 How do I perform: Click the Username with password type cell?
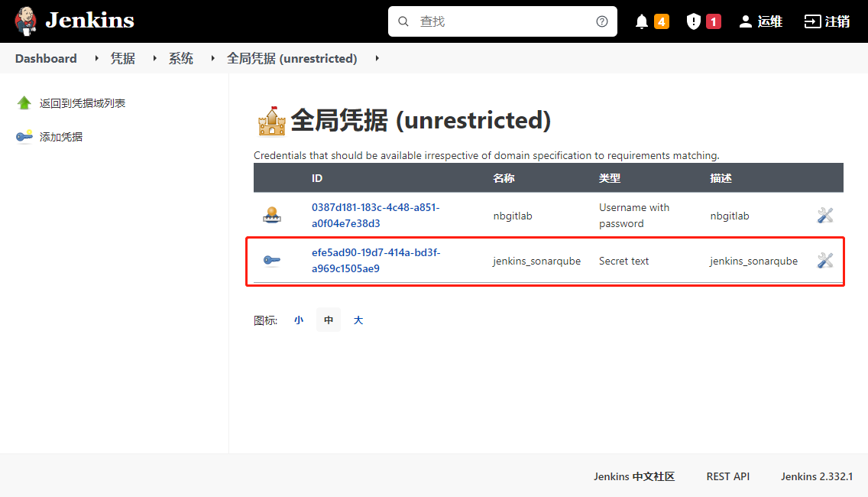pyautogui.click(x=634, y=216)
